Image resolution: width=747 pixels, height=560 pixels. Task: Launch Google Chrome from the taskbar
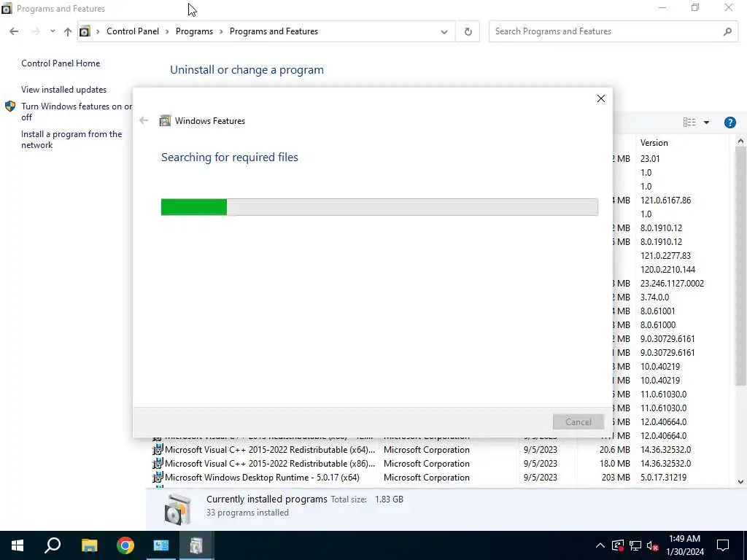coord(125,545)
